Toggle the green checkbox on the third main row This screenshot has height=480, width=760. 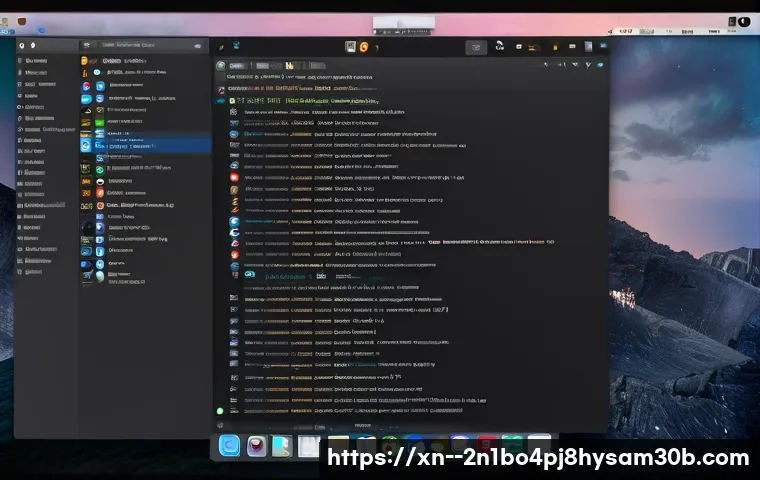pos(233,101)
